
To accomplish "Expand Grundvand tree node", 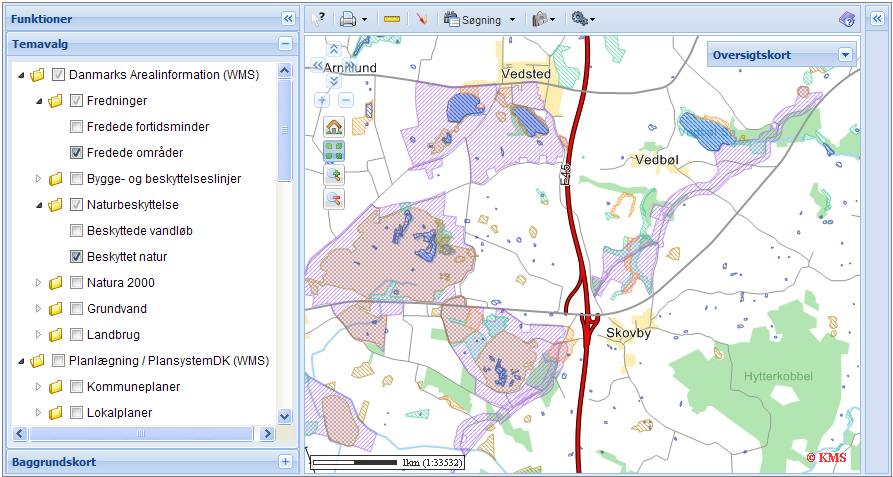I will [x=39, y=309].
